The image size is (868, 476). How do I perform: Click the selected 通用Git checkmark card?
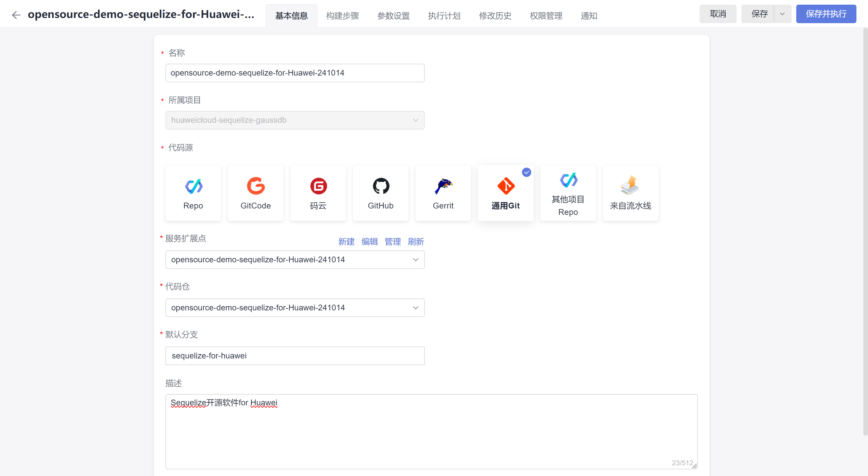[505, 193]
